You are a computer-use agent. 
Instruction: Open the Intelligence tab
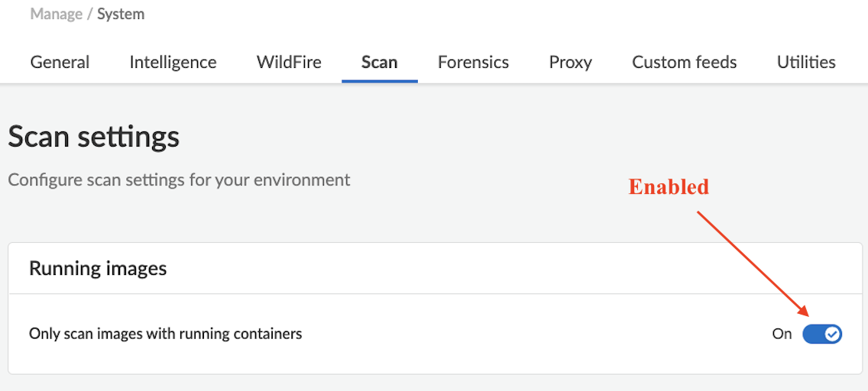click(173, 63)
